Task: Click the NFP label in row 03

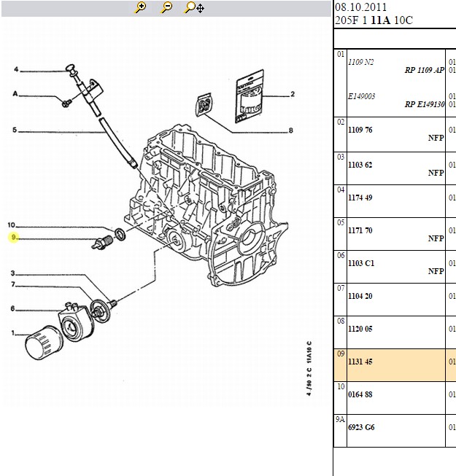Action: click(x=436, y=173)
